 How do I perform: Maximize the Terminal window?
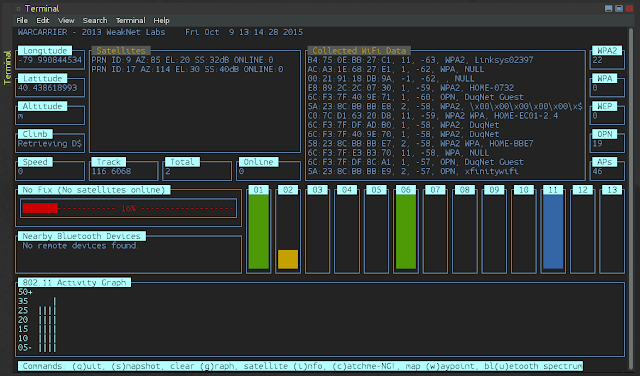tap(619, 9)
